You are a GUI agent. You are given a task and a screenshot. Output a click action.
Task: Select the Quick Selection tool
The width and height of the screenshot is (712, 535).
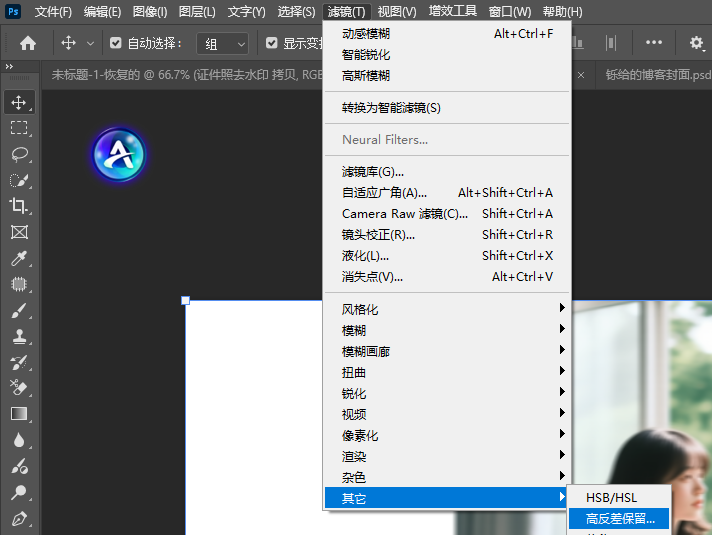[x=19, y=180]
